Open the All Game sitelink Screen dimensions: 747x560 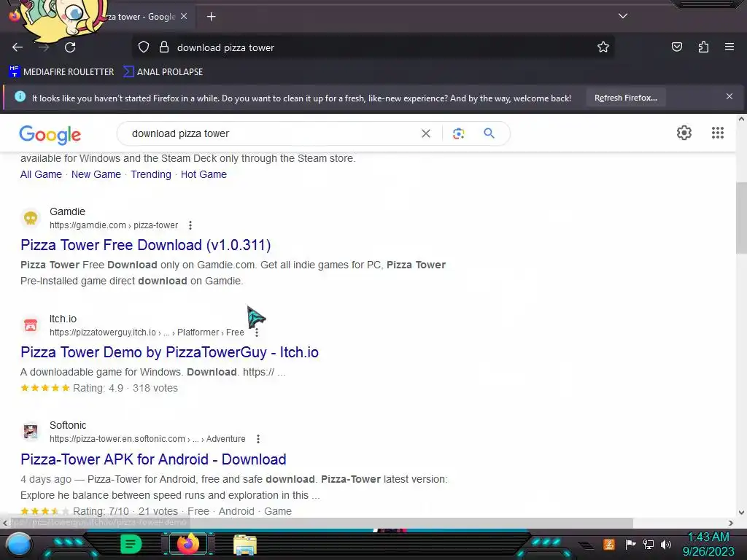click(x=41, y=174)
